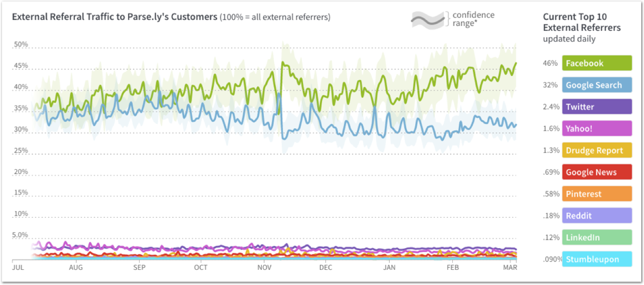Toggle the Yahoo! referrer legend entry
This screenshot has height=285, width=644.
tap(597, 129)
